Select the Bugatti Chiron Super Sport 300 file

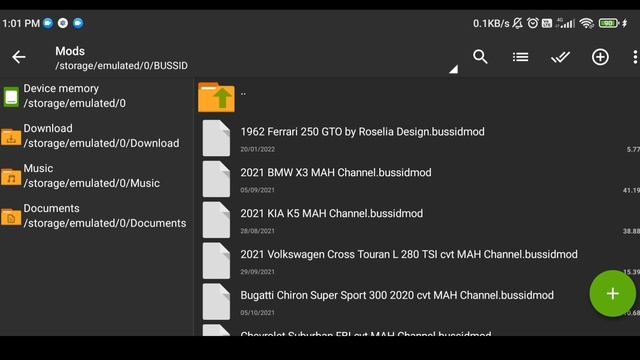tap(397, 295)
